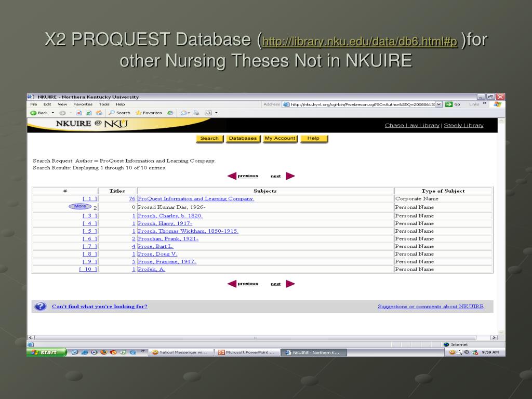The height and width of the screenshot is (399, 532).
Task: Click the yellow Search button
Action: coord(210,138)
